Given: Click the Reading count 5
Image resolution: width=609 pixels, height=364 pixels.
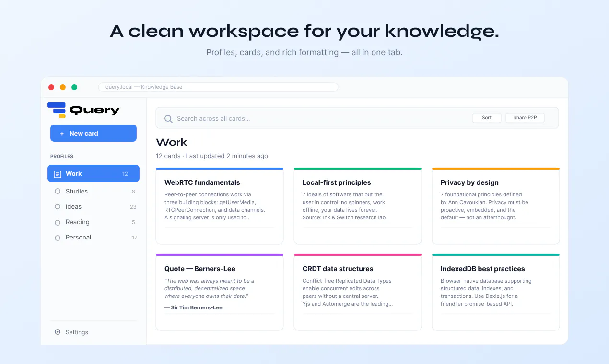Looking at the screenshot, I should point(133,222).
